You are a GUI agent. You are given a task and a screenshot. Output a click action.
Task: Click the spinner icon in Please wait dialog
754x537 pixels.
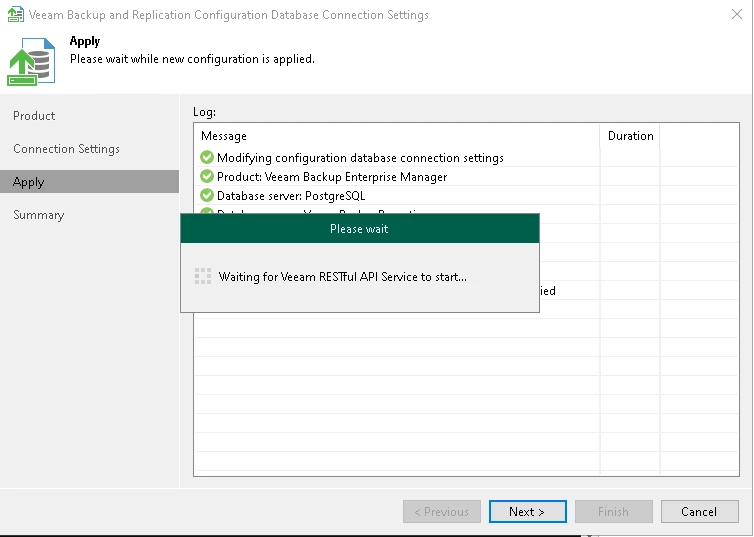[x=203, y=276]
